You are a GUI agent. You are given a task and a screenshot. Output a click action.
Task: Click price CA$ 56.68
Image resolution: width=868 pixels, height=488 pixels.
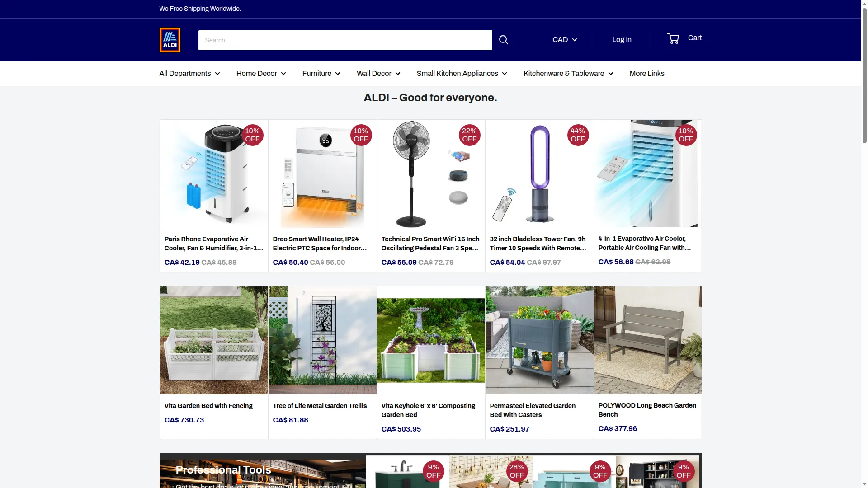(x=616, y=262)
